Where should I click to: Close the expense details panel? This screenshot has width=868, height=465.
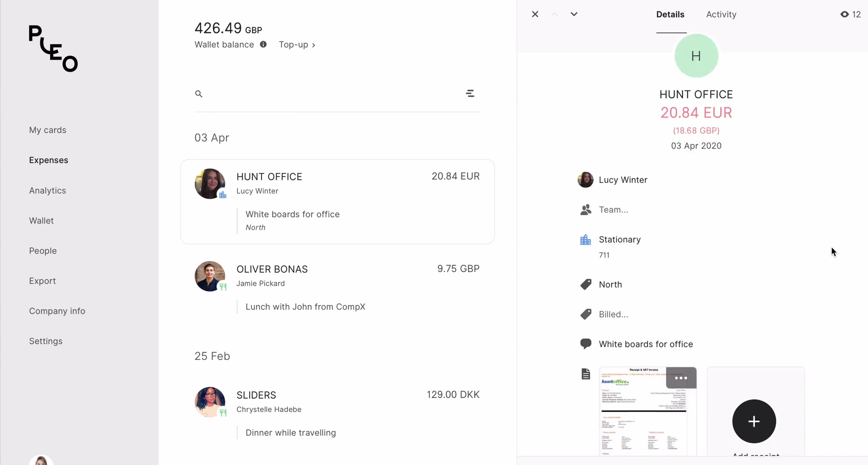pos(535,14)
